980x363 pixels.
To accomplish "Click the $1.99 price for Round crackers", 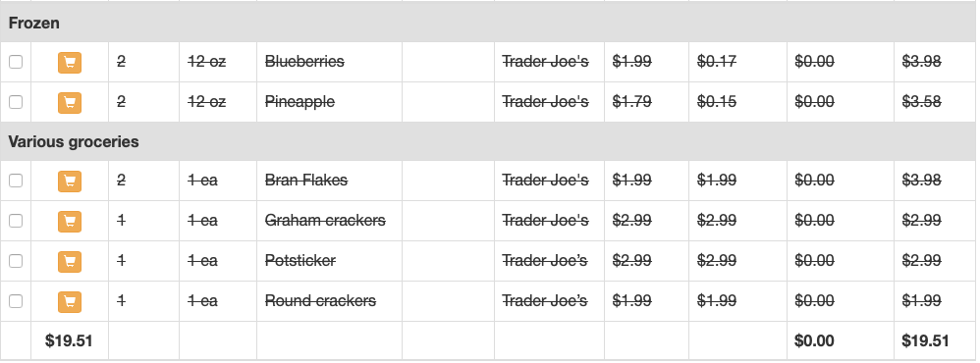I will [631, 300].
